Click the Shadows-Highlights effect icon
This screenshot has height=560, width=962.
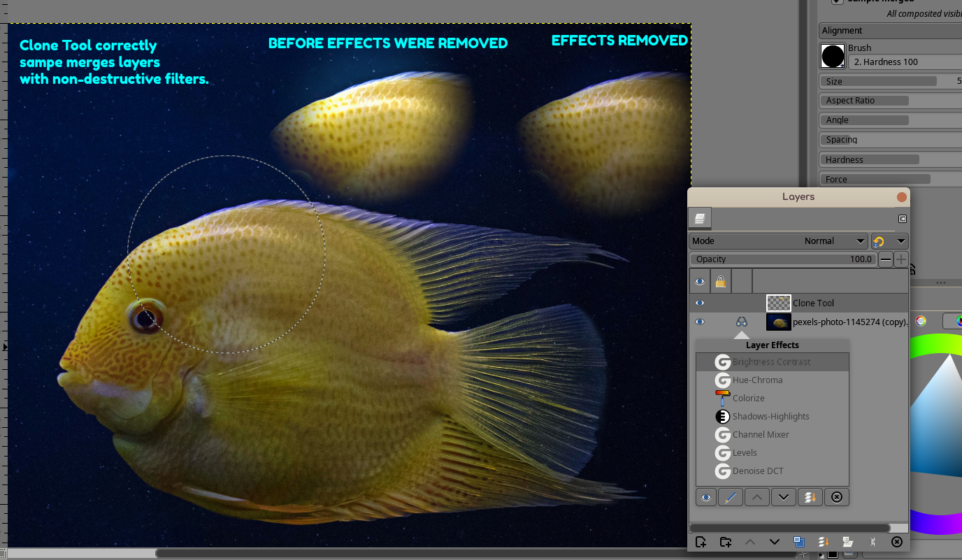pos(723,417)
